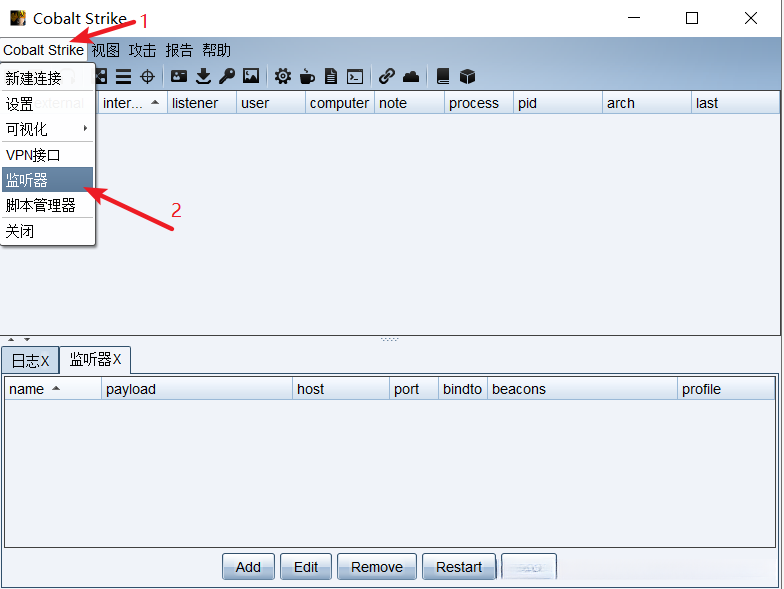Image resolution: width=784 pixels, height=589 pixels.
Task: Open the 视图 menu
Action: click(106, 50)
